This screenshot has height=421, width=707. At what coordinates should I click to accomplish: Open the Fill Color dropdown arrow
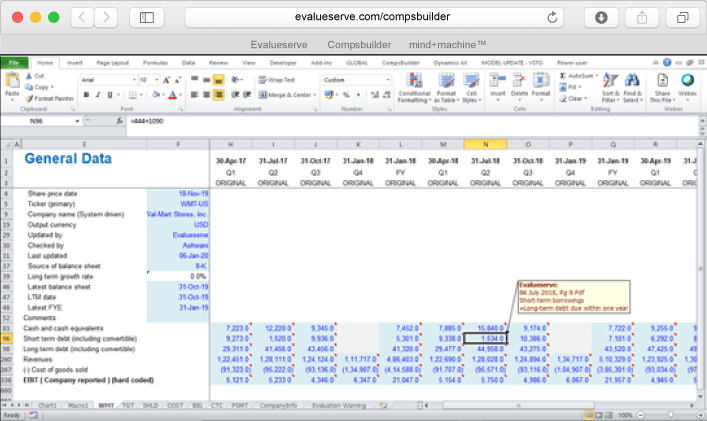click(163, 95)
